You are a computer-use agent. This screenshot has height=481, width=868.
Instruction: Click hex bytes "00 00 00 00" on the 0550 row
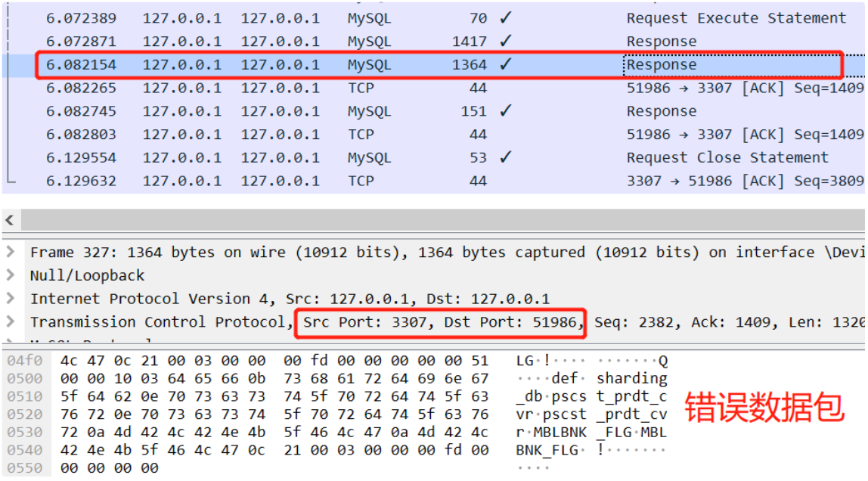point(109,467)
